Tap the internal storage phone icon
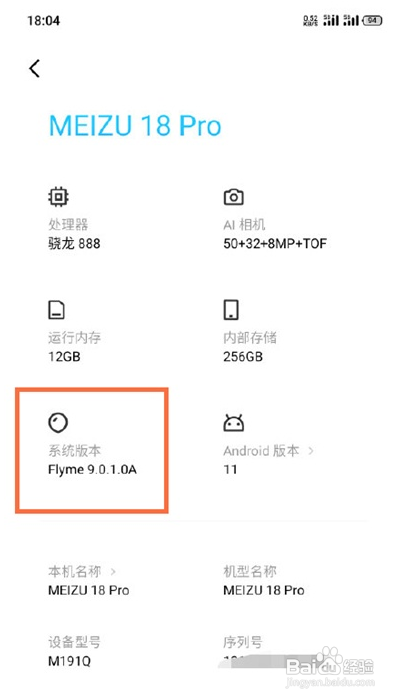Screen dimensions: 403x700 (x=231, y=310)
